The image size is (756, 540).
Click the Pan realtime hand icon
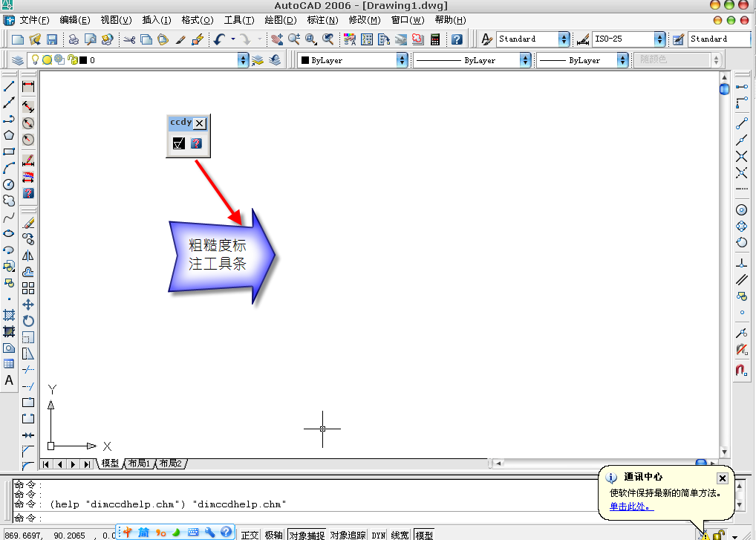[277, 39]
